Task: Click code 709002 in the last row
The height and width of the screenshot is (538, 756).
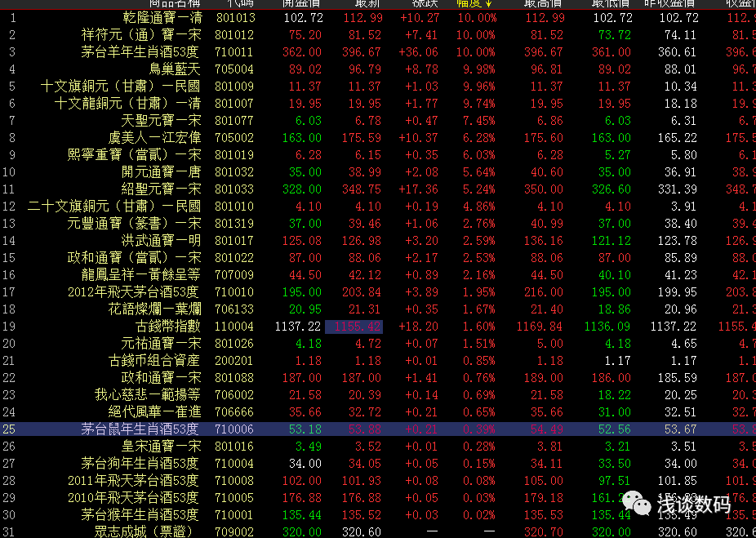Action: [234, 532]
